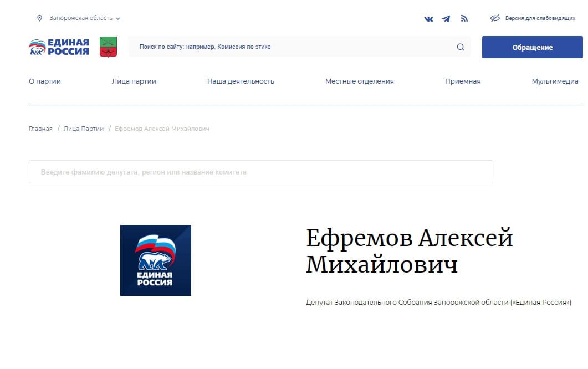Open the Местные отделения section

359,81
